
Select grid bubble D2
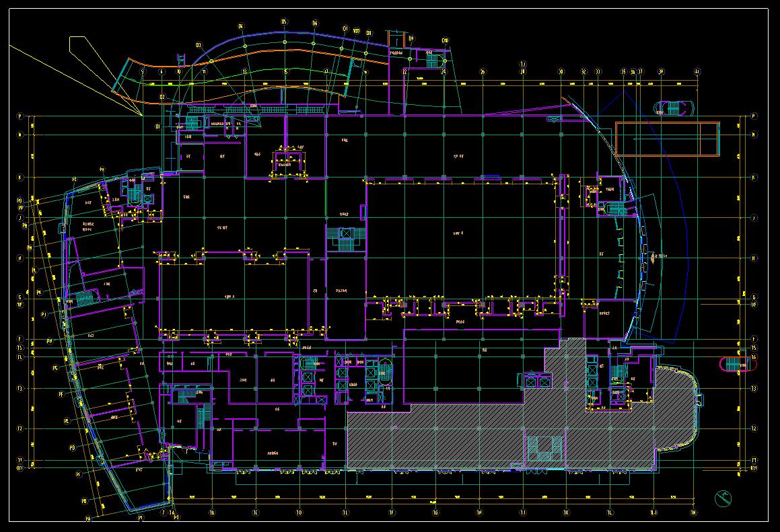pyautogui.click(x=162, y=97)
